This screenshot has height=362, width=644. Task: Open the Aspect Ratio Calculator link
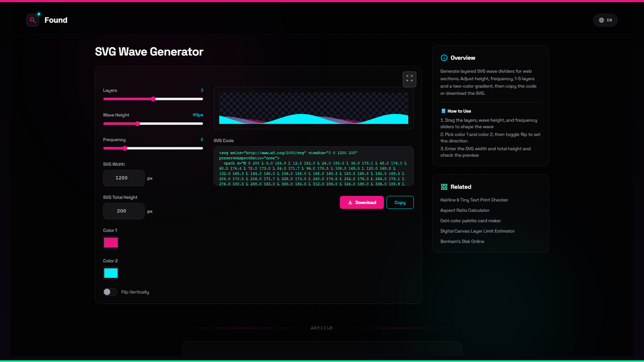(x=465, y=210)
